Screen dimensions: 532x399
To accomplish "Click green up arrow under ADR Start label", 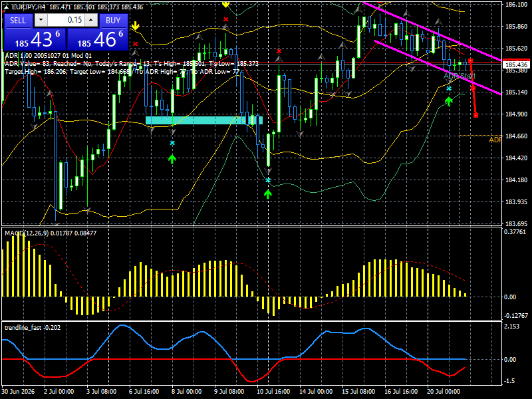I will pos(449,101).
